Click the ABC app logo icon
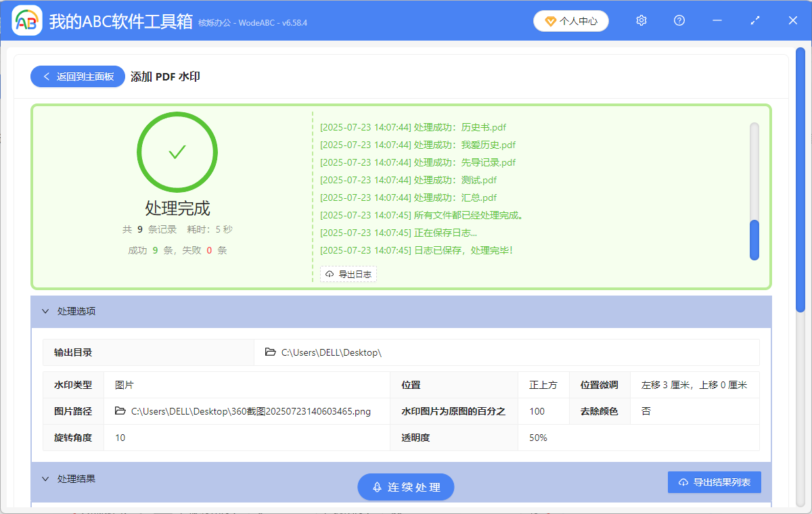812x514 pixels. [27, 21]
